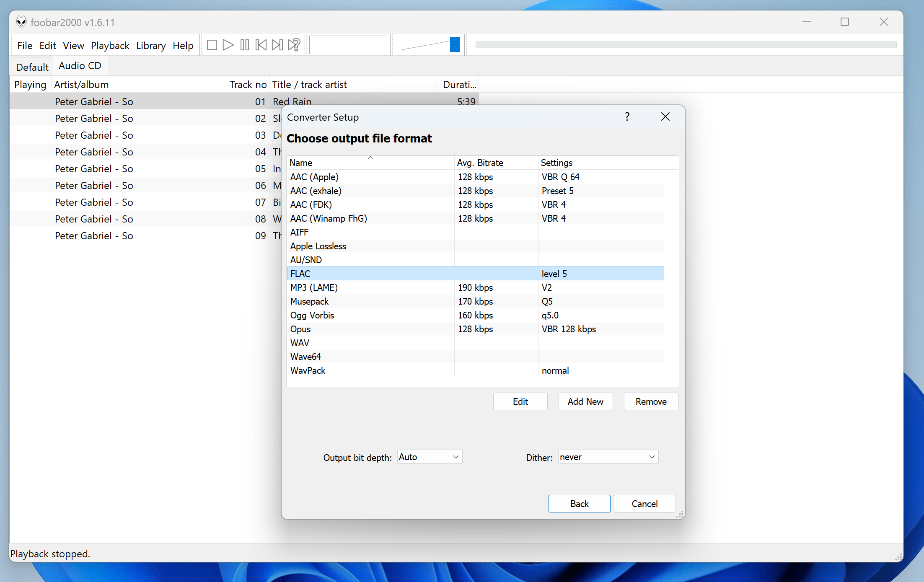Switch to the Audio CD playlist tab
Viewport: 924px width, 582px height.
pyautogui.click(x=80, y=66)
